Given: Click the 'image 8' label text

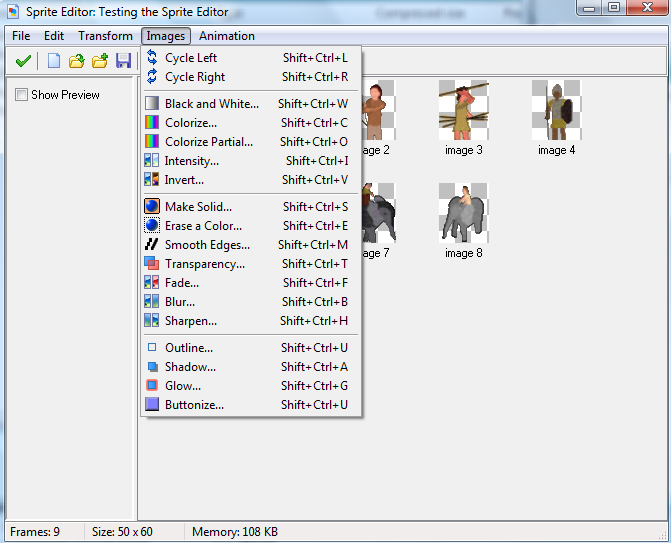Looking at the screenshot, I should point(463,253).
